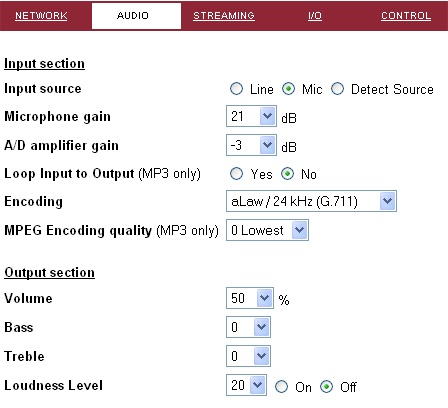Switch to the STREAMING tab

224,16
